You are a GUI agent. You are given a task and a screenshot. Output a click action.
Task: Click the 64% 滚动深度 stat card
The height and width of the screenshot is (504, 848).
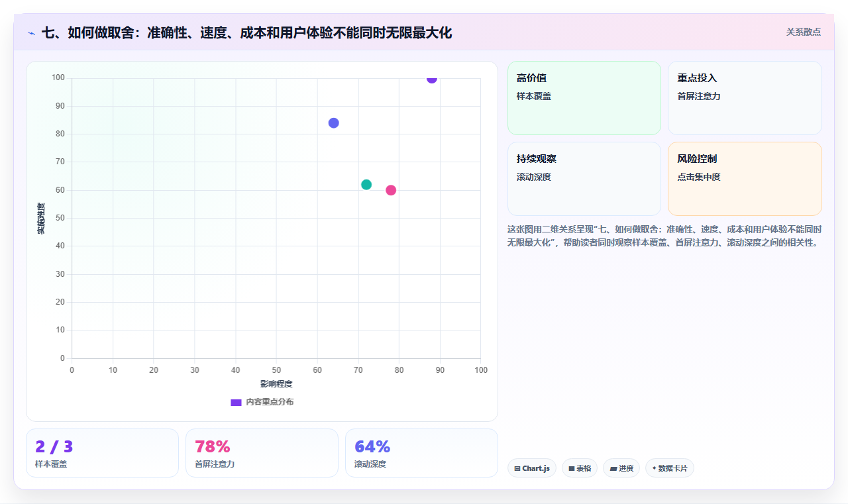tap(421, 453)
